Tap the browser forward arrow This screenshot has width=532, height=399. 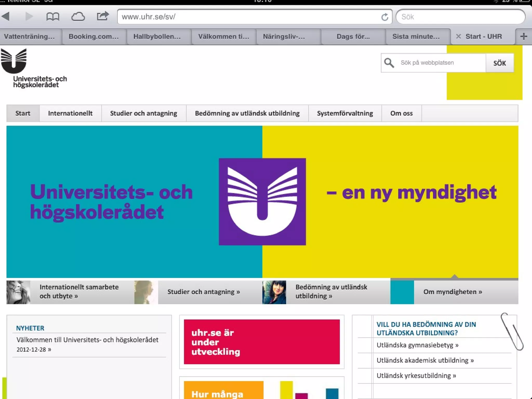(29, 16)
